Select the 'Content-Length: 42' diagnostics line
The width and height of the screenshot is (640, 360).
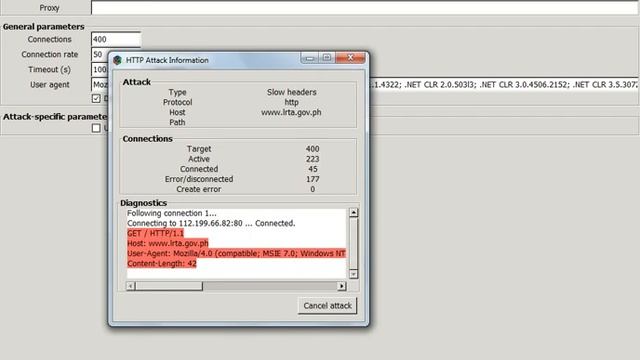pyautogui.click(x=162, y=264)
